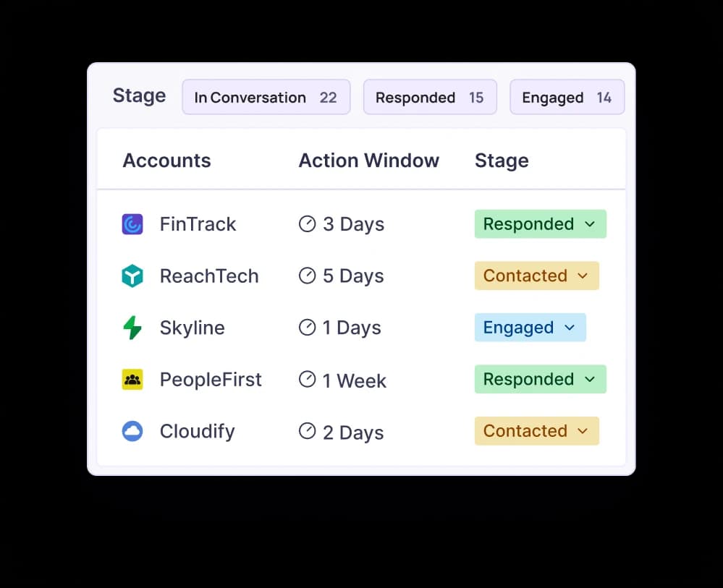
Task: Select the Accounts column header
Action: 166,161
